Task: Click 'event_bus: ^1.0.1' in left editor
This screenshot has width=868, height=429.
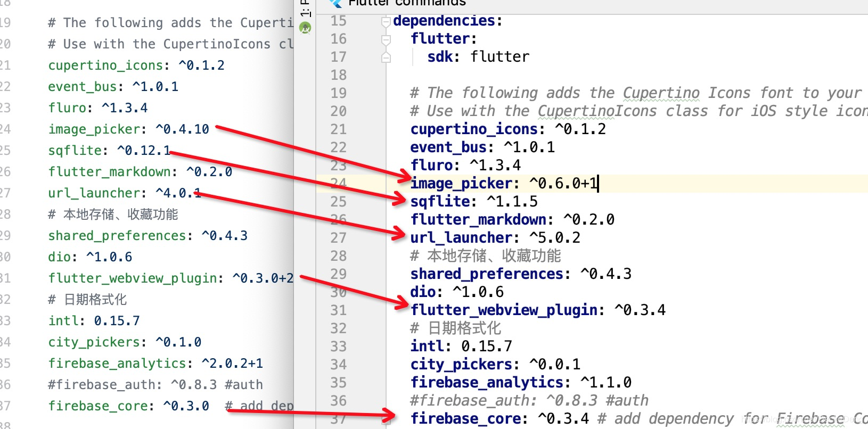Action: (113, 87)
